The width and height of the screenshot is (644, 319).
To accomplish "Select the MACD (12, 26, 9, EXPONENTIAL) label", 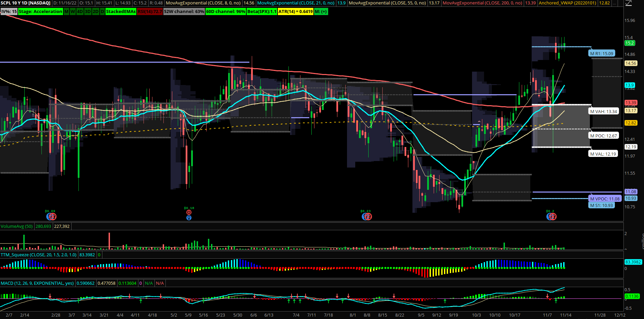I will coord(37,283).
